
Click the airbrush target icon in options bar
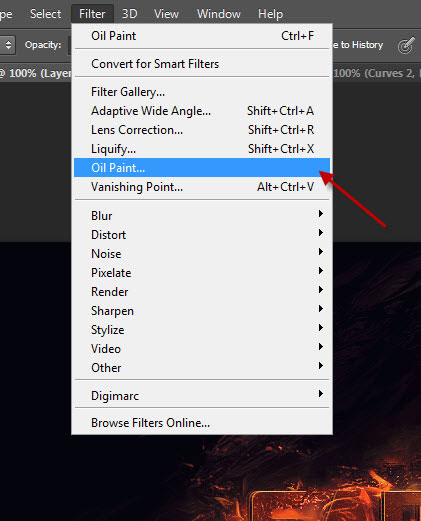tap(406, 45)
